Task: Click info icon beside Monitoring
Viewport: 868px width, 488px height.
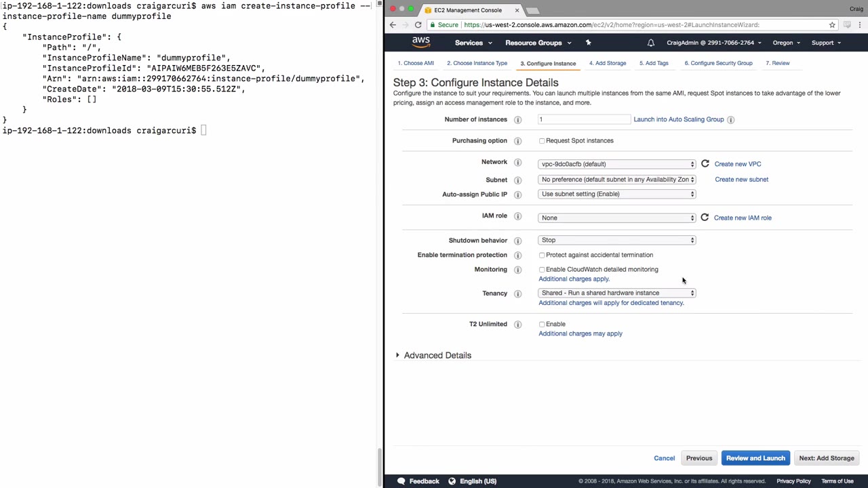Action: point(517,270)
